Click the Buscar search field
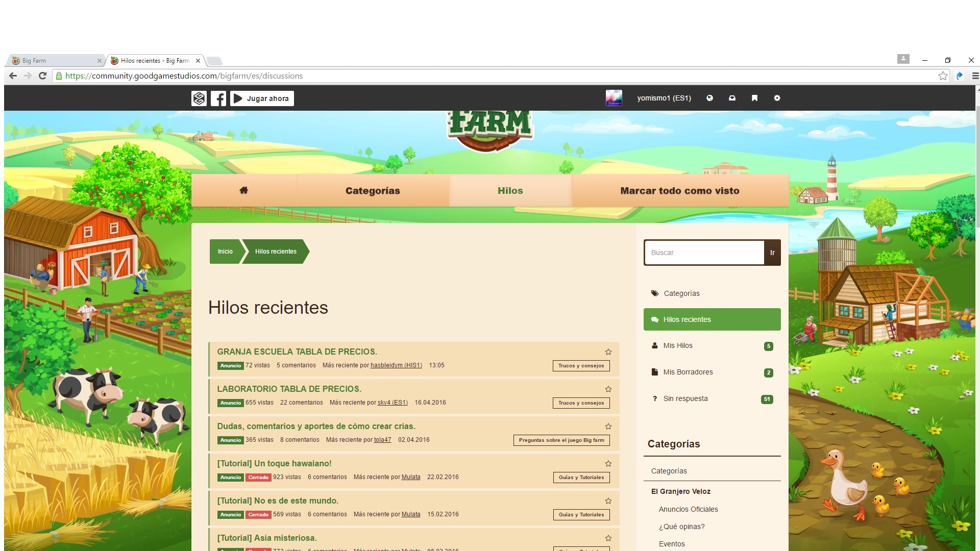Screen dimensions: 980x551 [704, 253]
